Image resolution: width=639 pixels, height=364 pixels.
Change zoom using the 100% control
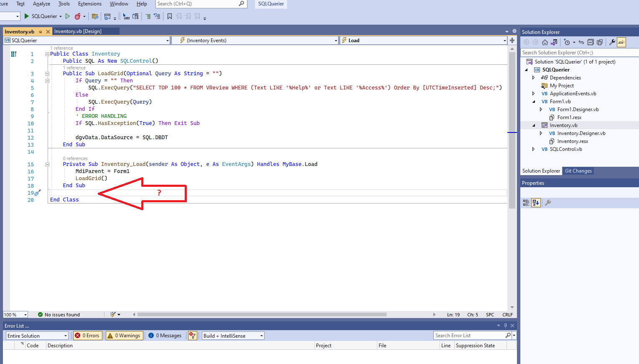[x=15, y=314]
